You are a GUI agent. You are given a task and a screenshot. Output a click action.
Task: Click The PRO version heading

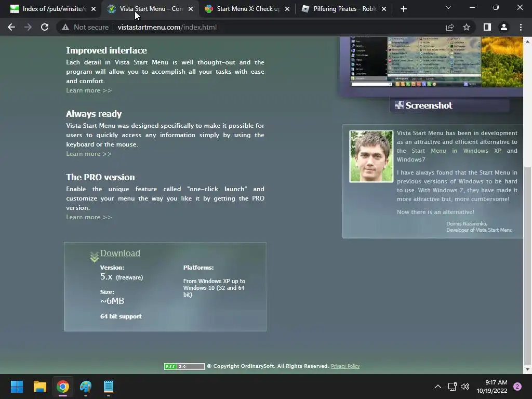tap(100, 178)
